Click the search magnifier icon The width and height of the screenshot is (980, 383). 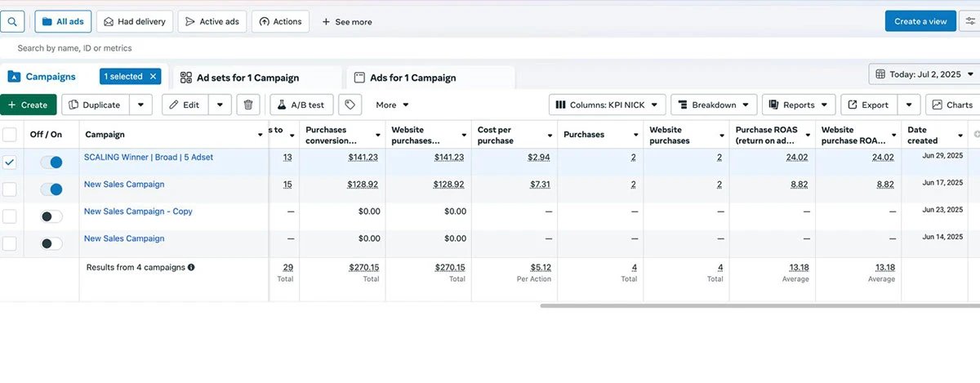coord(14,21)
